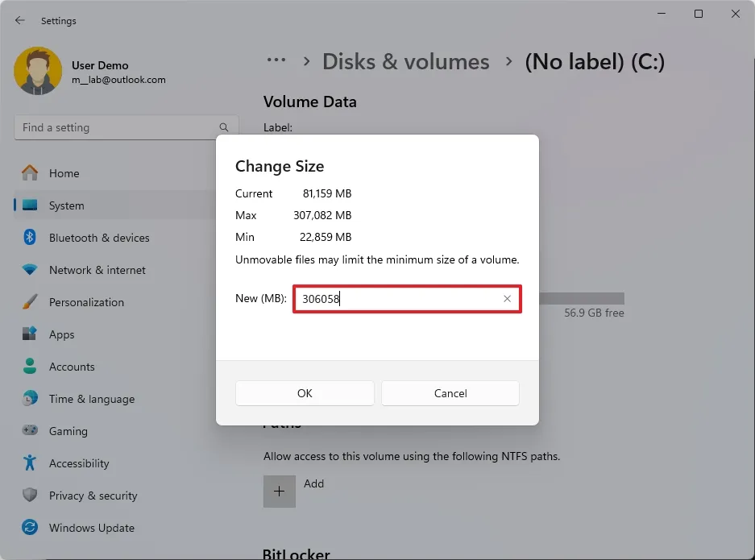Dismiss dialog with the Cancel button

pyautogui.click(x=450, y=393)
